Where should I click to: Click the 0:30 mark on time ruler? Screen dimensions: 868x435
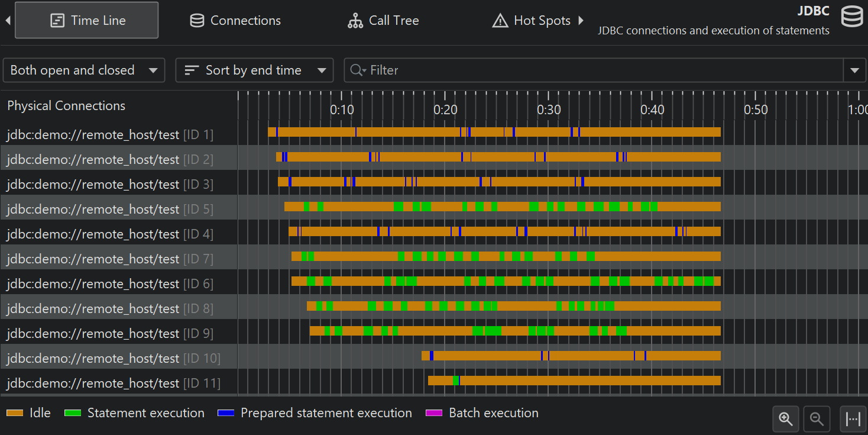pos(549,109)
